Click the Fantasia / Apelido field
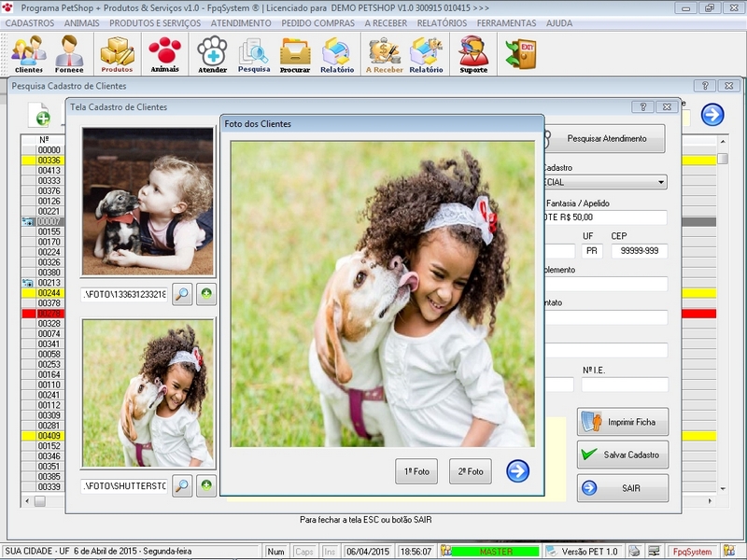Screen dimensions: 747x560 (x=605, y=217)
